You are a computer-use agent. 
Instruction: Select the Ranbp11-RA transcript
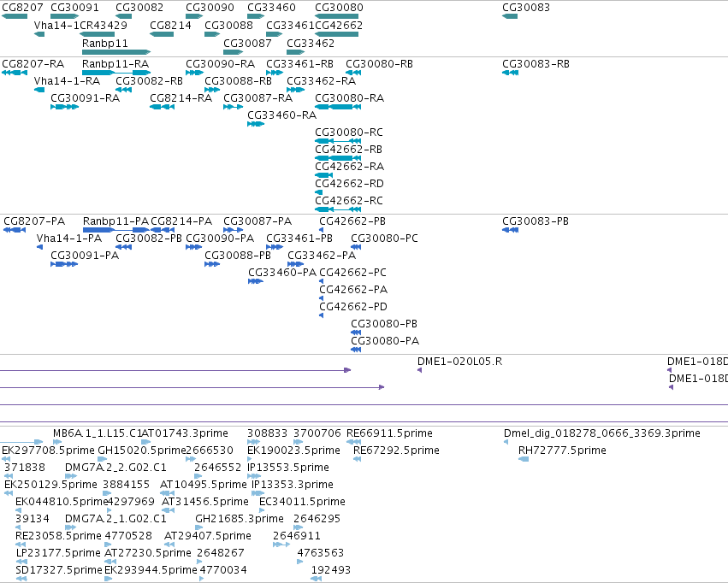[116, 73]
